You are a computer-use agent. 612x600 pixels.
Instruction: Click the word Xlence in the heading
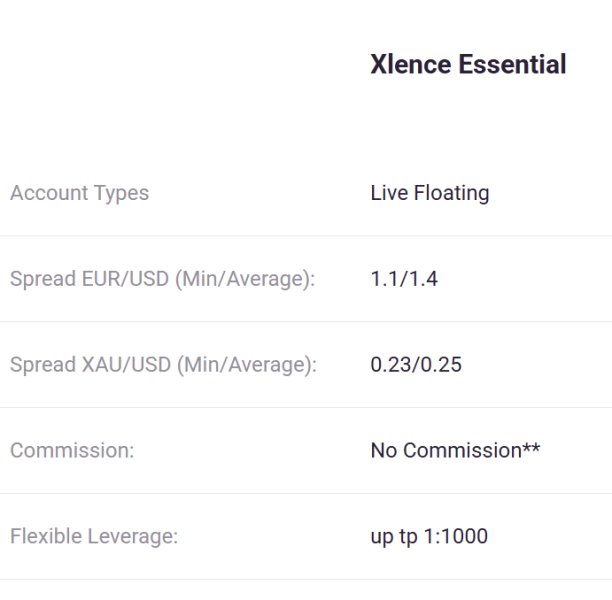click(411, 65)
